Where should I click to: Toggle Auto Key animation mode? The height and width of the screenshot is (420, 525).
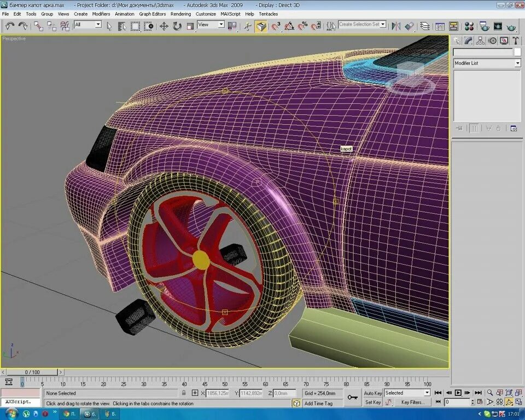point(373,393)
